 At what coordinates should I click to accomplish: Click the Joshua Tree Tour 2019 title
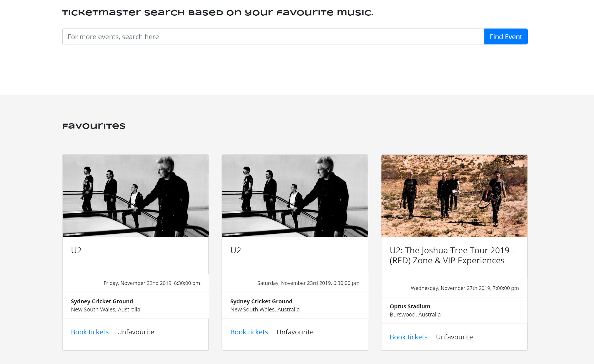[452, 255]
